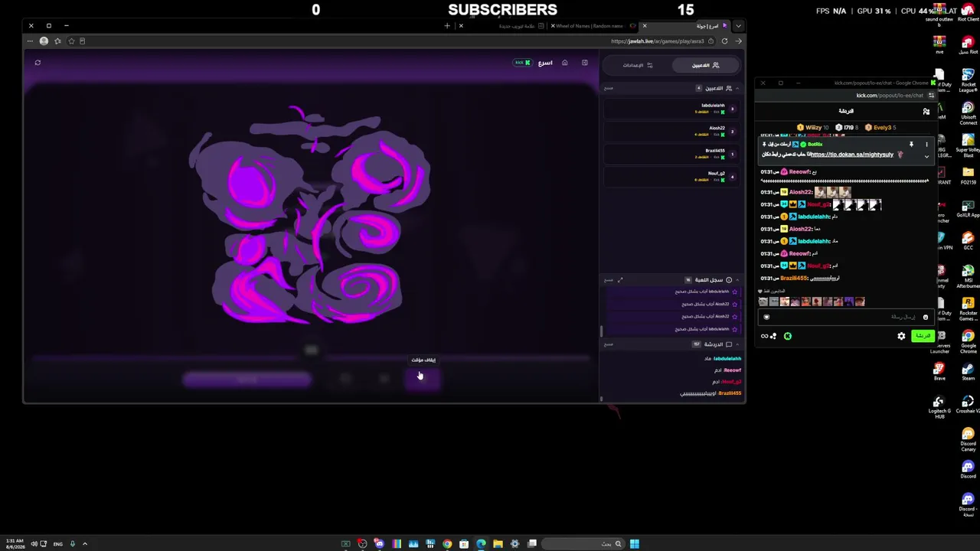Click the green Kick logo under chat input
Viewport: 980px width, 551px height.
pyautogui.click(x=788, y=336)
